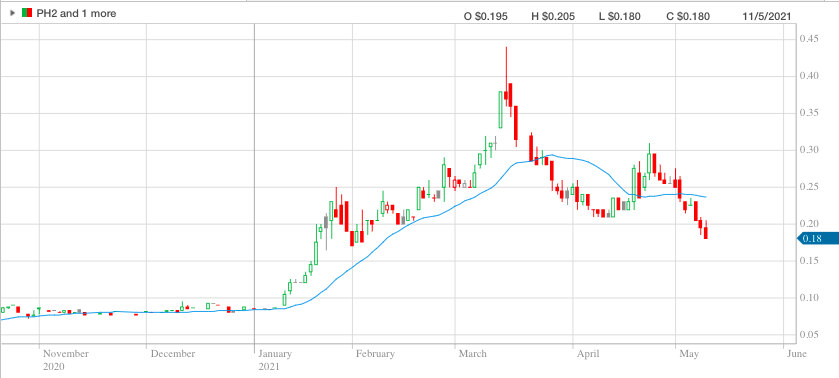The width and height of the screenshot is (839, 378).
Task: Click the last red candlestick in May
Action: point(706,231)
